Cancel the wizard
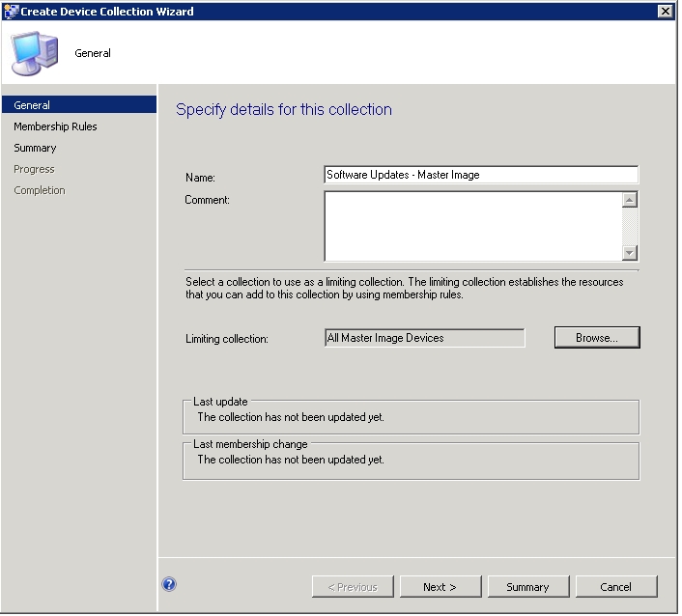Screen dimensions: 682x616 click(x=615, y=587)
